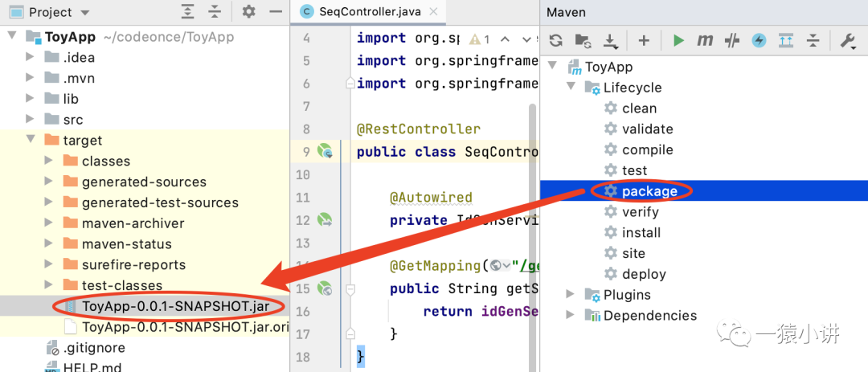The image size is (868, 372).
Task: Expand the Plugins node
Action: coord(570,295)
